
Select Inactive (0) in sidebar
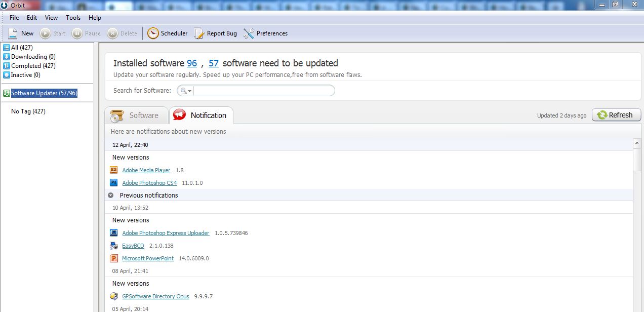point(25,75)
